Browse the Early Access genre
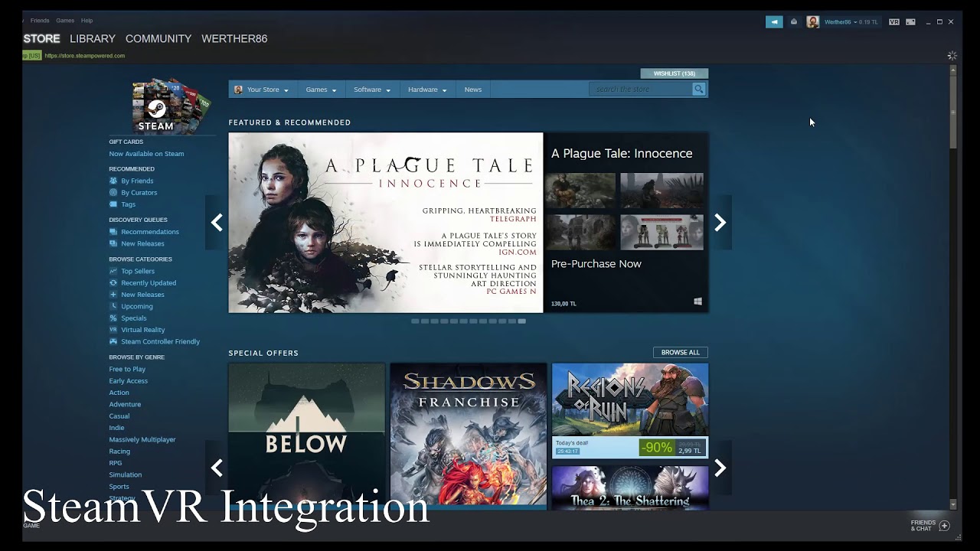The width and height of the screenshot is (980, 551). pos(129,381)
